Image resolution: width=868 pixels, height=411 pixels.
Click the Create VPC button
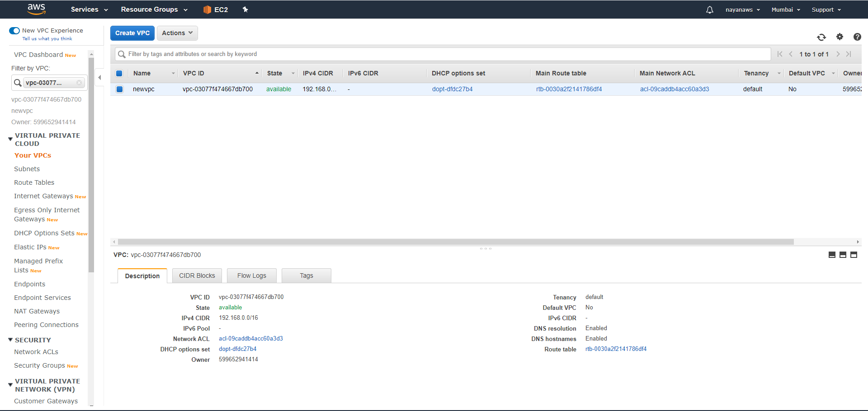click(x=132, y=33)
